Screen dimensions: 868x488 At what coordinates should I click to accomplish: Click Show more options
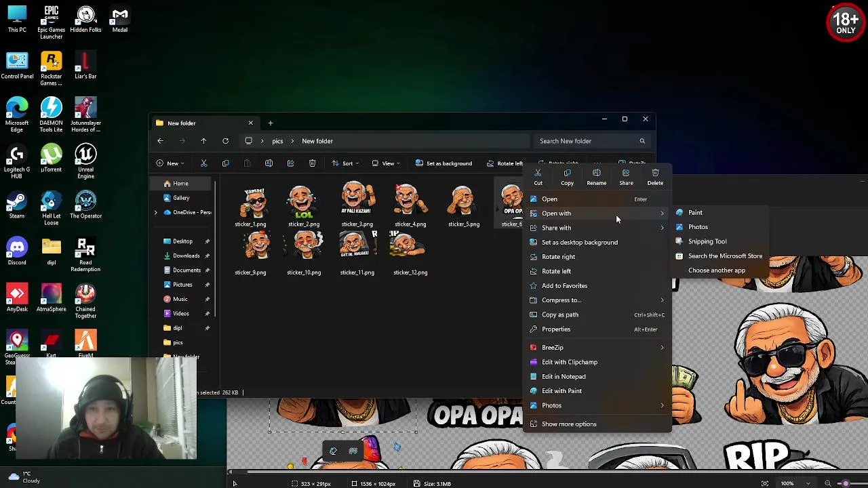point(599,424)
